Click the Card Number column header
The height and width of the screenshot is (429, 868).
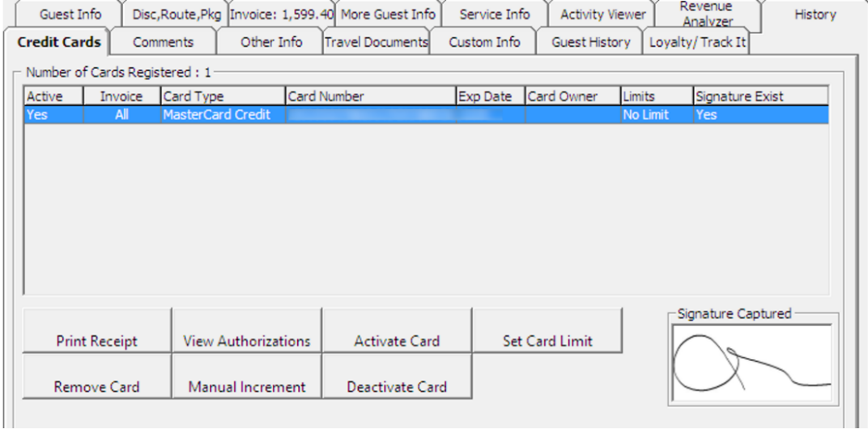[x=370, y=96]
